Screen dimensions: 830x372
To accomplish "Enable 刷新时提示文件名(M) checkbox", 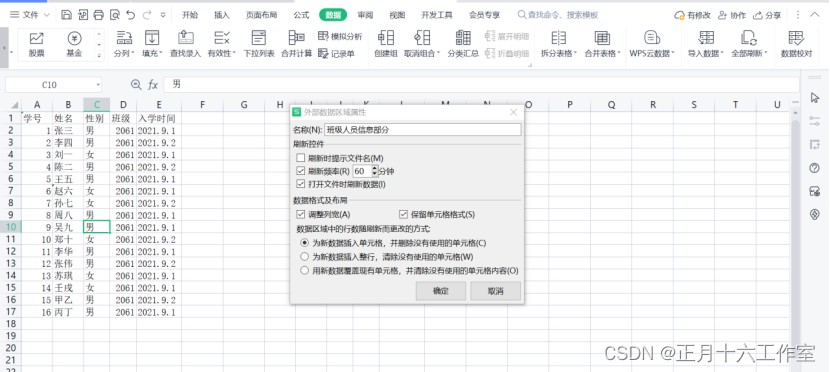I will (x=301, y=158).
